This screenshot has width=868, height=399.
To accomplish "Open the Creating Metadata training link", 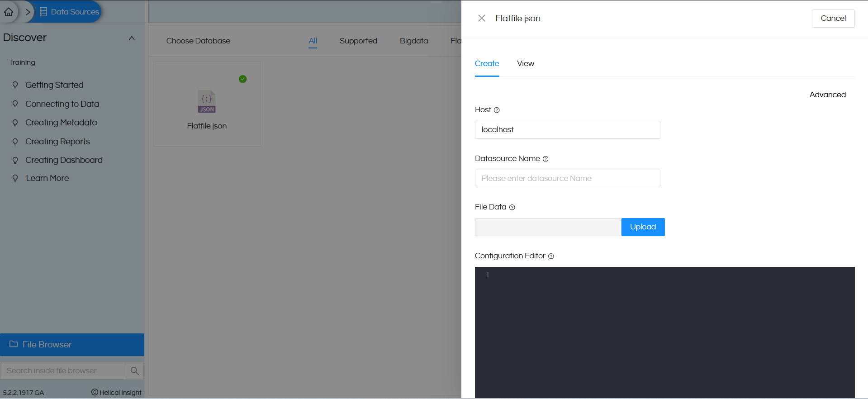I will [x=61, y=123].
